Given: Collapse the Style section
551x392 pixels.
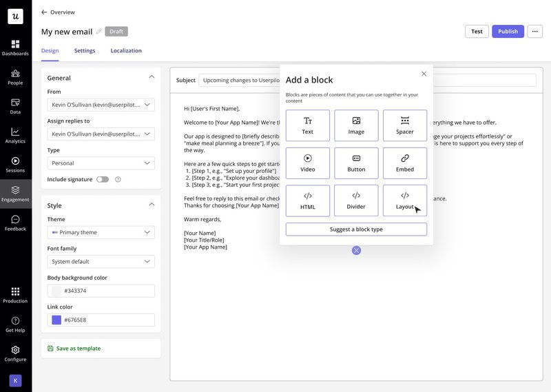Looking at the screenshot, I should (x=152, y=205).
